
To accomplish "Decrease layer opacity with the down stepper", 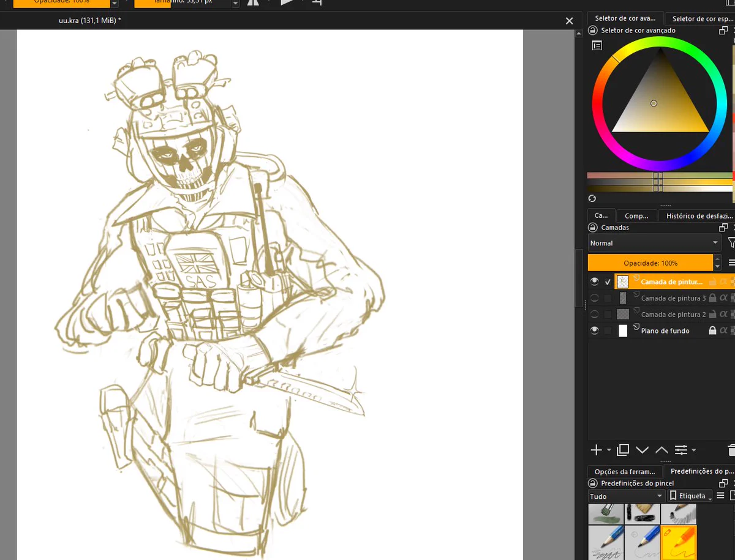I will coord(717,267).
